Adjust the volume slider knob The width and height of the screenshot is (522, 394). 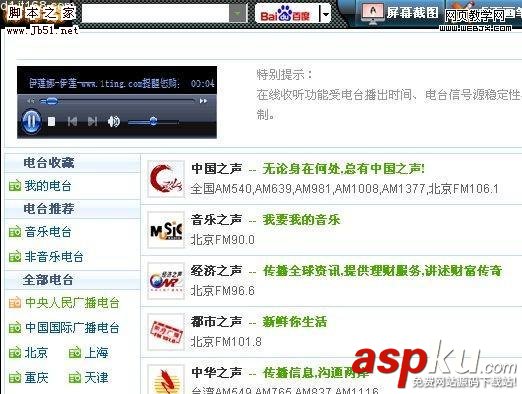[153, 121]
